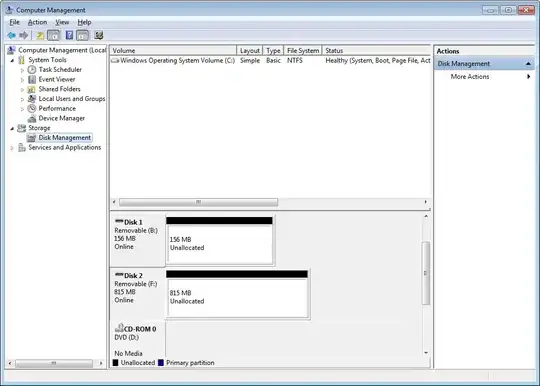The image size is (540, 386).
Task: Expand the Shared Folders node
Action: click(22, 90)
